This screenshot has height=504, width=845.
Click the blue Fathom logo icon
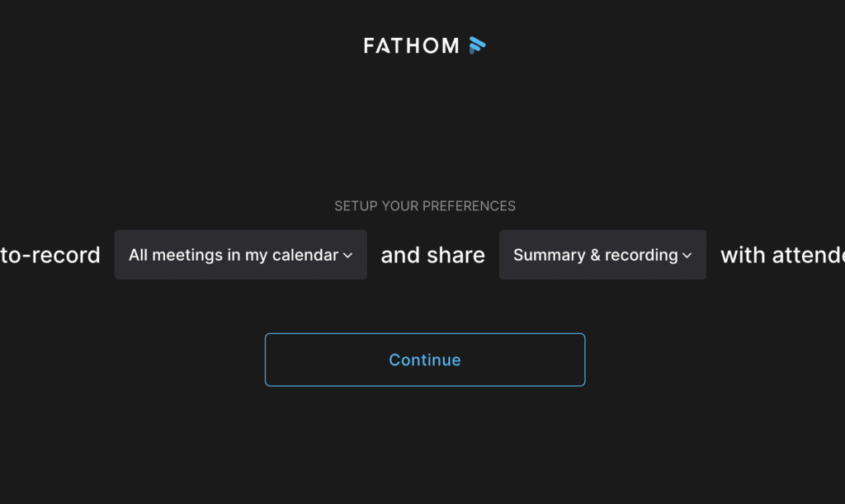(478, 45)
